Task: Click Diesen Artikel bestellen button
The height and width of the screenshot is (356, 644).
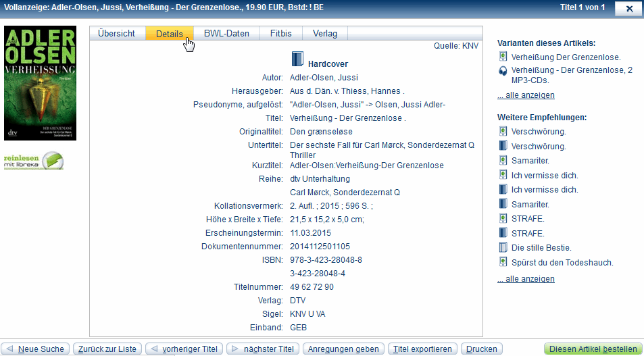Action: tap(593, 349)
